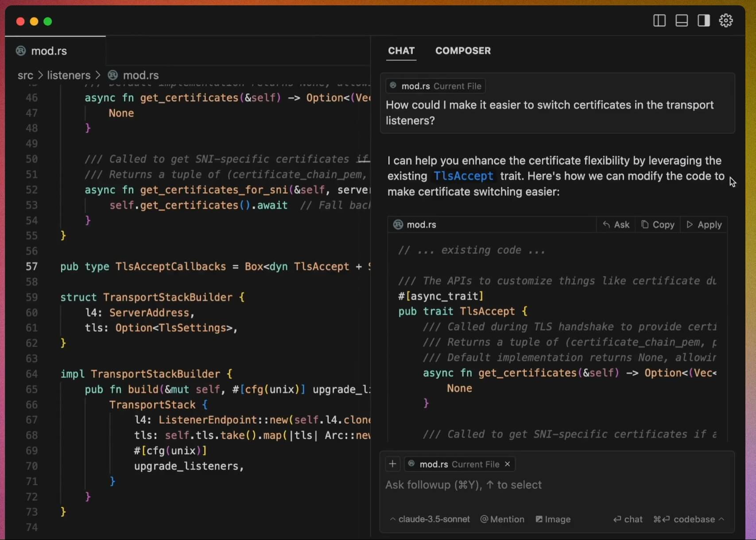Click the Mention option
The width and height of the screenshot is (756, 540).
(502, 519)
